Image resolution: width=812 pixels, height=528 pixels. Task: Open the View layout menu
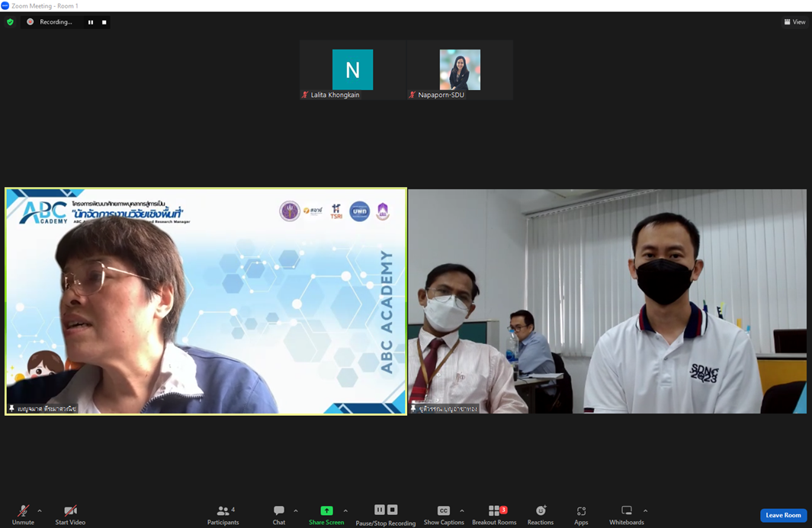point(794,22)
